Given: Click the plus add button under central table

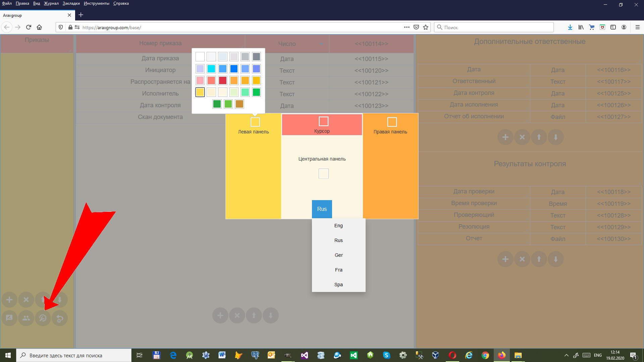Looking at the screenshot, I should point(220,315).
